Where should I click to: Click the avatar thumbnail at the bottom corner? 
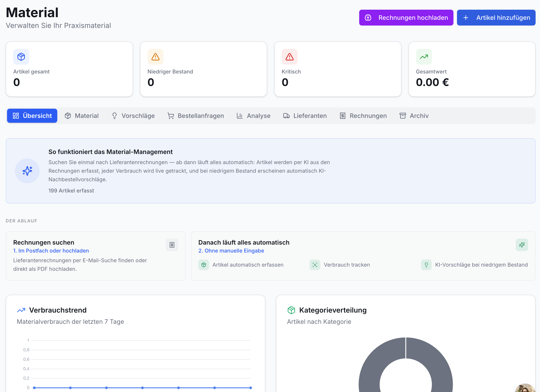tap(525, 388)
